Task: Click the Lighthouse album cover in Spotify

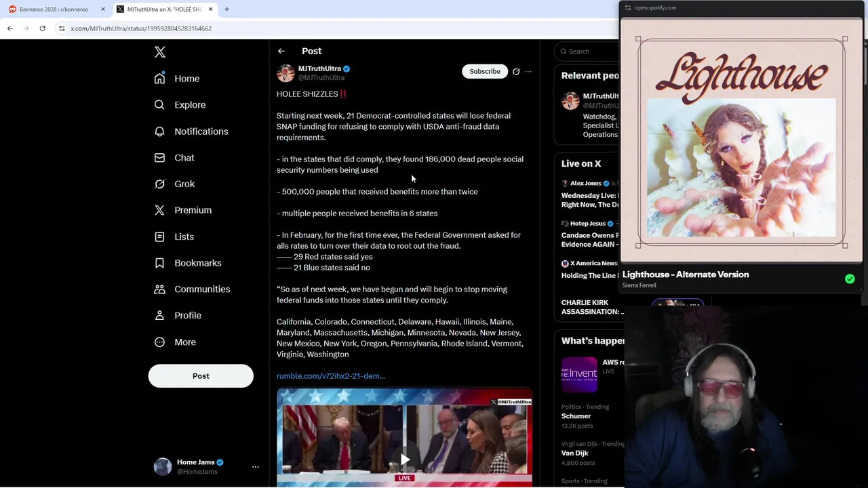Action: click(x=741, y=141)
